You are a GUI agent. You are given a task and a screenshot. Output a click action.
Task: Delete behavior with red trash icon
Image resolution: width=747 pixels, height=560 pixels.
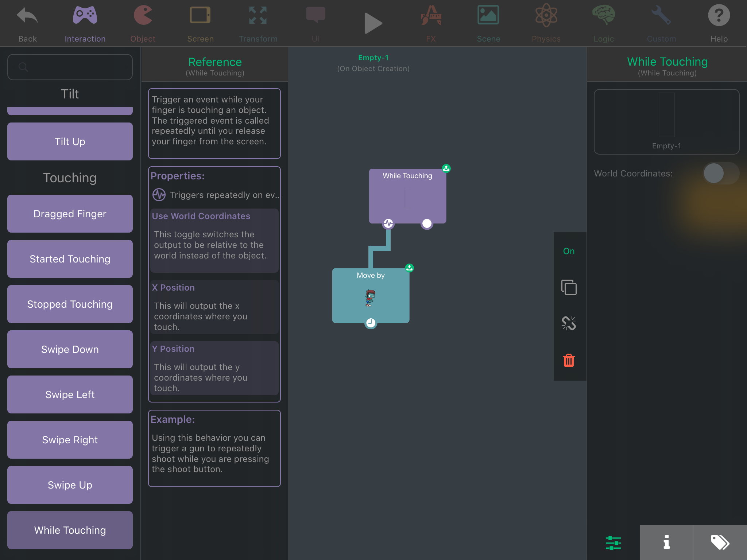[x=569, y=360]
